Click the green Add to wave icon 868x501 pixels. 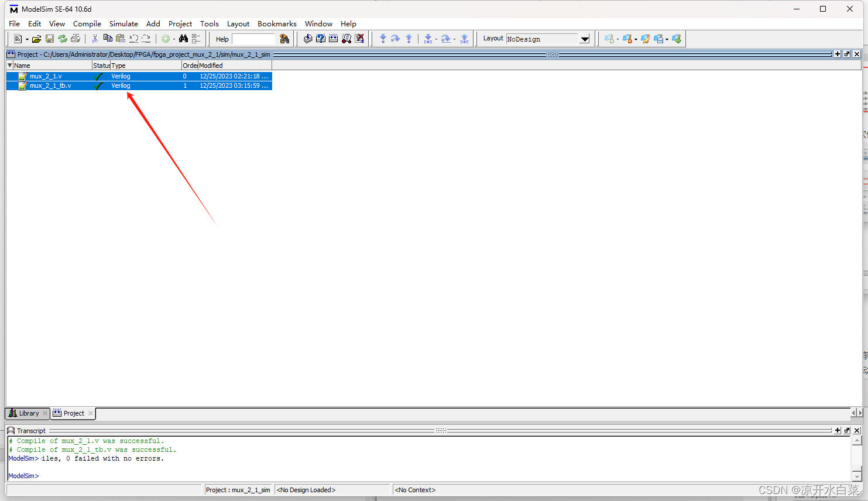tap(166, 39)
